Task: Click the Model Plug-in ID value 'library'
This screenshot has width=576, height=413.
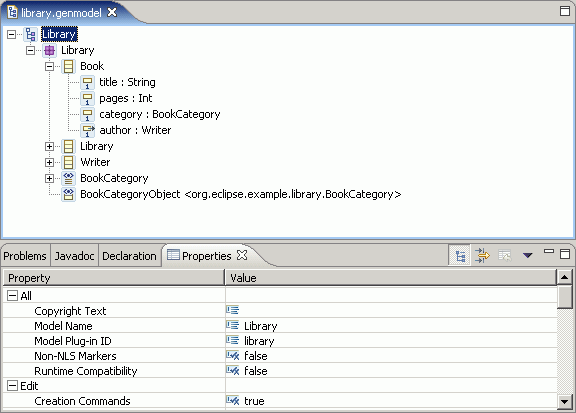Action: point(259,341)
